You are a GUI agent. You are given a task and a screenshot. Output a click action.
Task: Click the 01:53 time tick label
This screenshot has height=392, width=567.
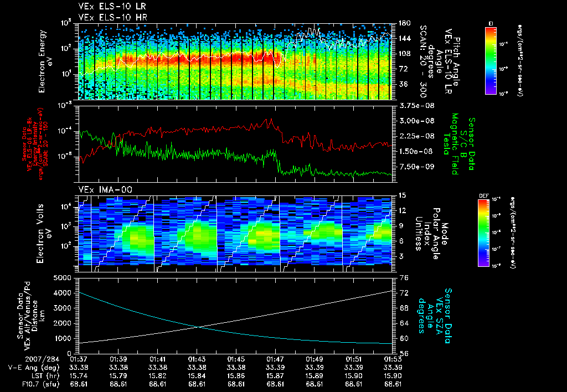[x=393, y=359]
